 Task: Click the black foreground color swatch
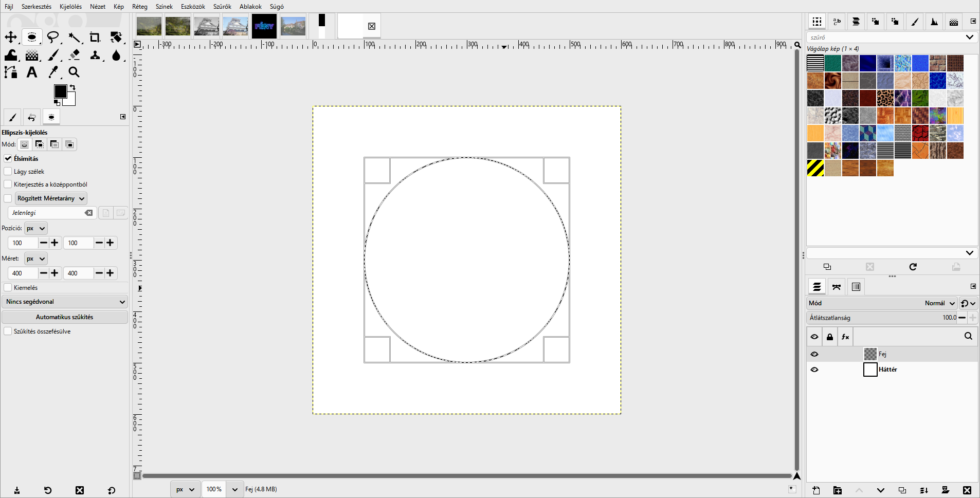coord(60,91)
